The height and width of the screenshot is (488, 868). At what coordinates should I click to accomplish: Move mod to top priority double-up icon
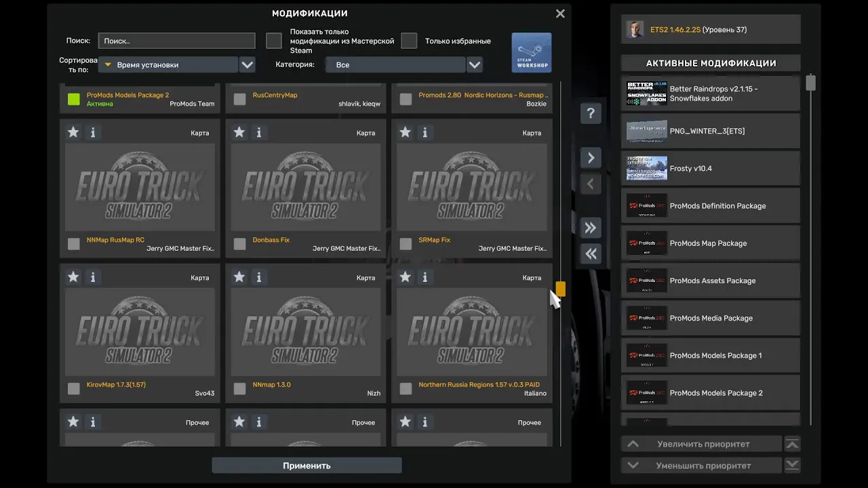(792, 444)
